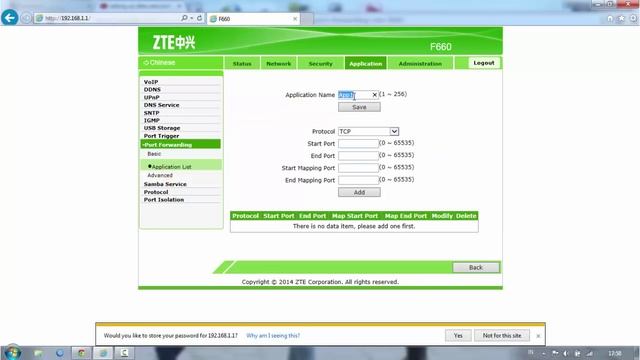Click the Add button
The height and width of the screenshot is (360, 640).
point(359,192)
